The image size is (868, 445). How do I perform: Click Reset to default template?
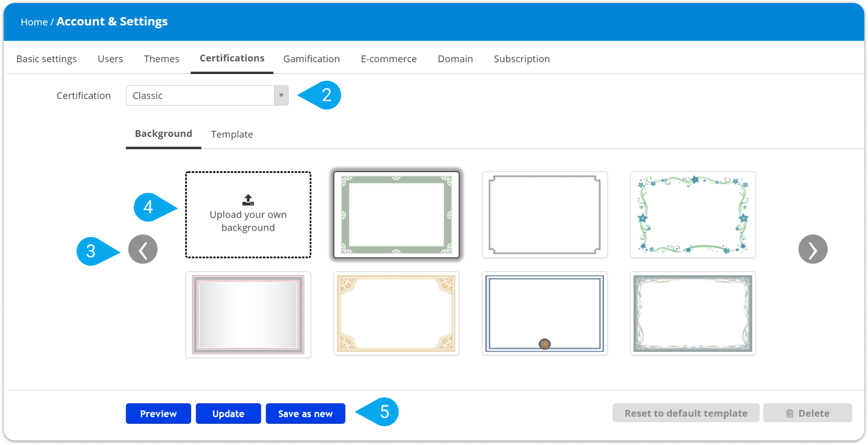[686, 413]
